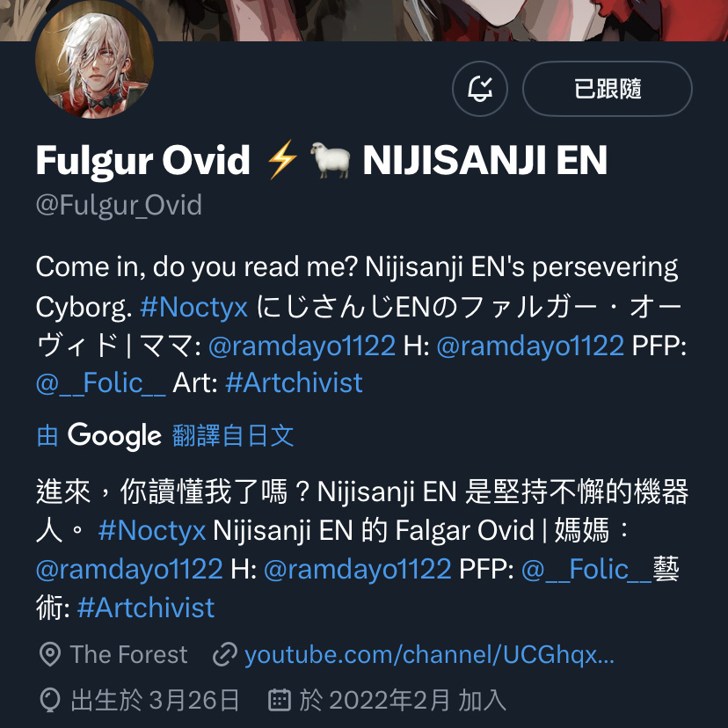Click the #Artchivist hashtag in the original bio
Screen dimensions: 728x728
(x=294, y=383)
